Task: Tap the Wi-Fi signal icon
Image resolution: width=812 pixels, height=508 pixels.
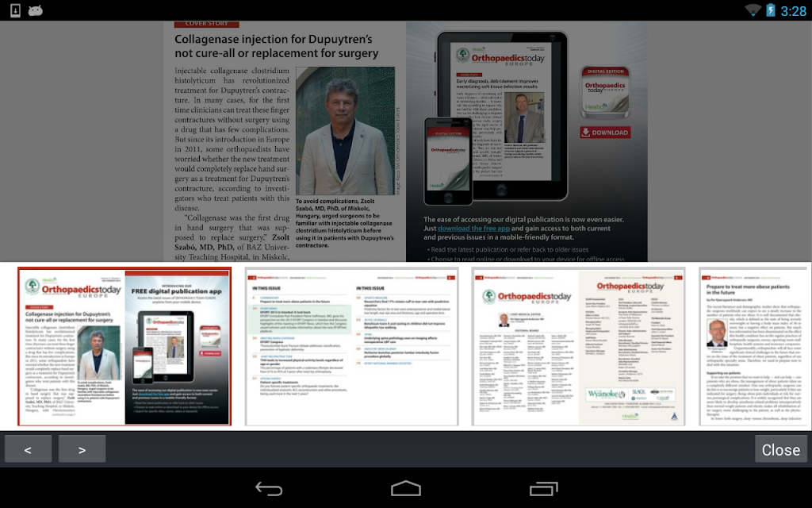Action: click(753, 10)
